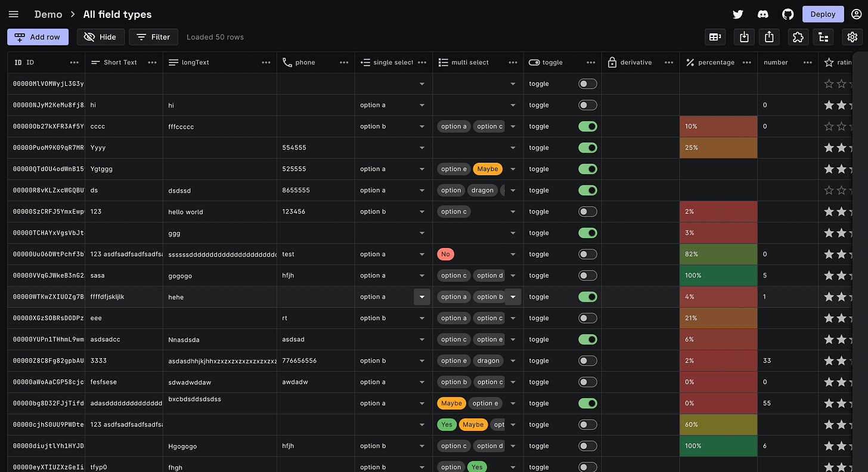Disable toggle in the ggg row

587,233
